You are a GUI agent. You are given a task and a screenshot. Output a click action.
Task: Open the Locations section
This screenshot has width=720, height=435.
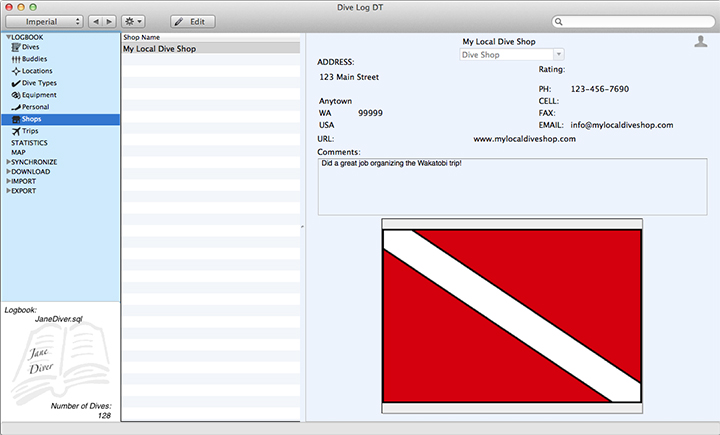pos(37,71)
